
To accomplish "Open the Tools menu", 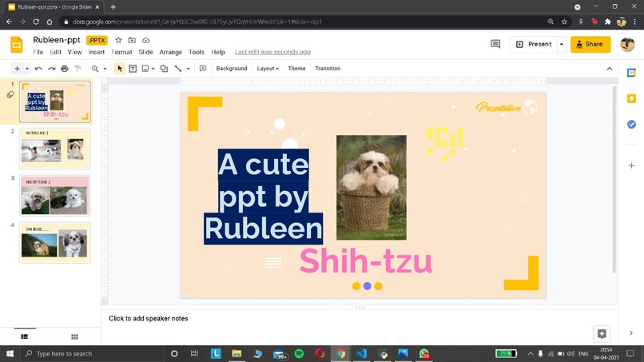I will point(197,52).
